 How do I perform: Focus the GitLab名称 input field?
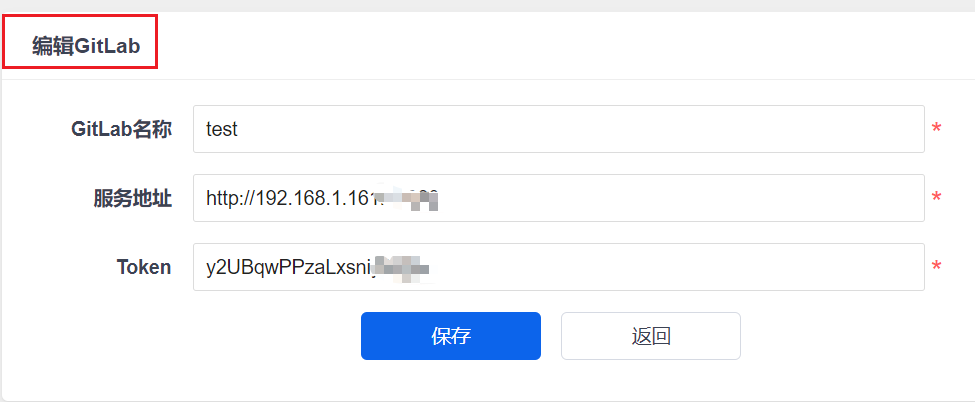click(x=558, y=129)
